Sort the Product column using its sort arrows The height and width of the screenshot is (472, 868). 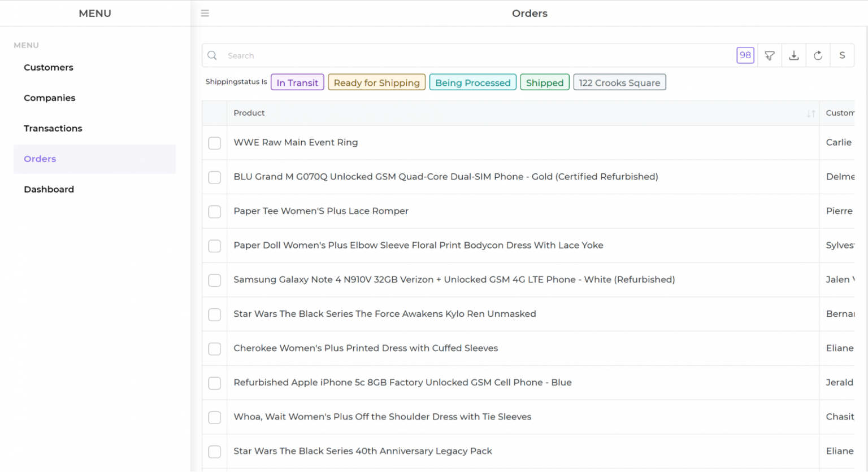811,113
